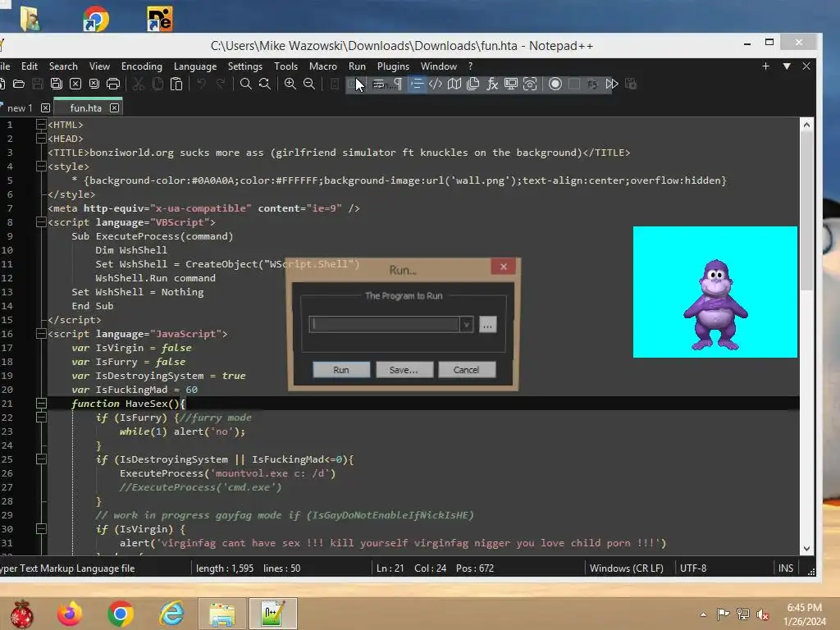840x630 pixels.
Task: Switch to the new 1 tab
Action: (20, 108)
